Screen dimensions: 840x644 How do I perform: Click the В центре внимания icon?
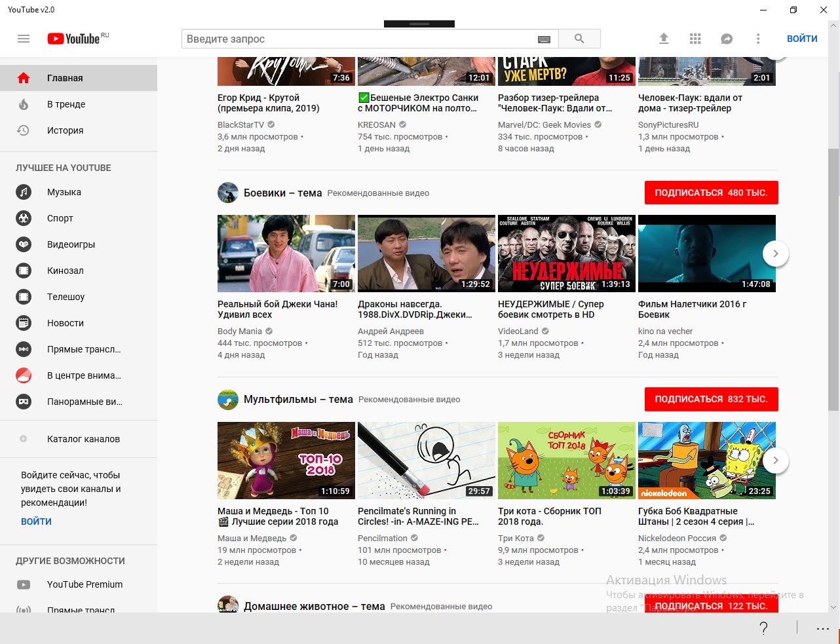coord(24,375)
